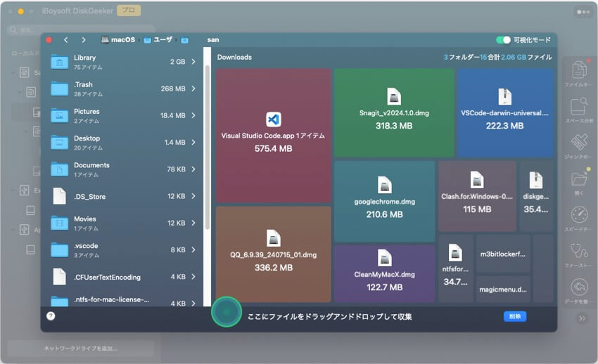Expand the .Trash folder chevron
The height and width of the screenshot is (364, 598).
[x=193, y=89]
